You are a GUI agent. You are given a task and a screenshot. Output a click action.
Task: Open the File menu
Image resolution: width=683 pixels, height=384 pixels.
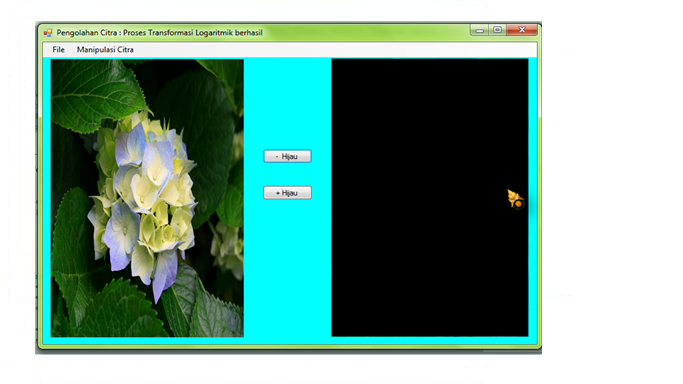pyautogui.click(x=58, y=50)
